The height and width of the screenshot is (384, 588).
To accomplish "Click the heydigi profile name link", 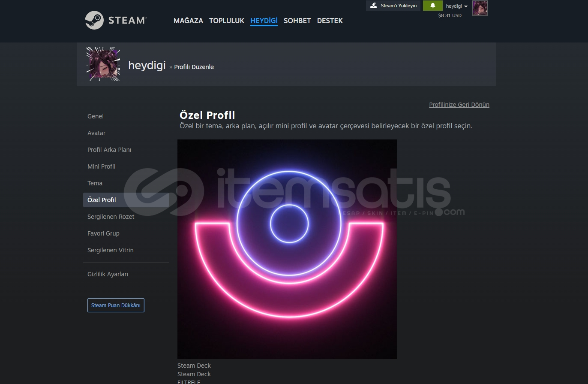I will point(147,65).
